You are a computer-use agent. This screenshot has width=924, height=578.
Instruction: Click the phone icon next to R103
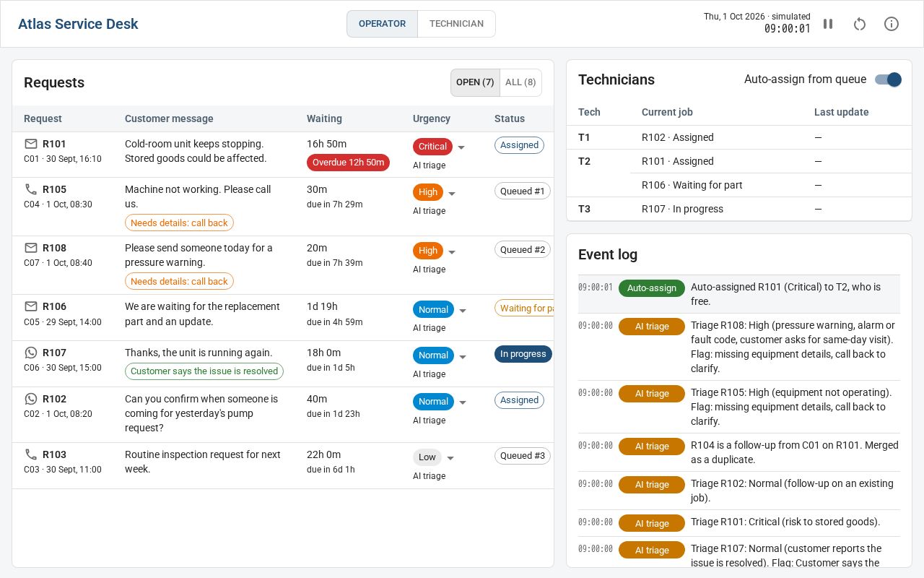(31, 454)
